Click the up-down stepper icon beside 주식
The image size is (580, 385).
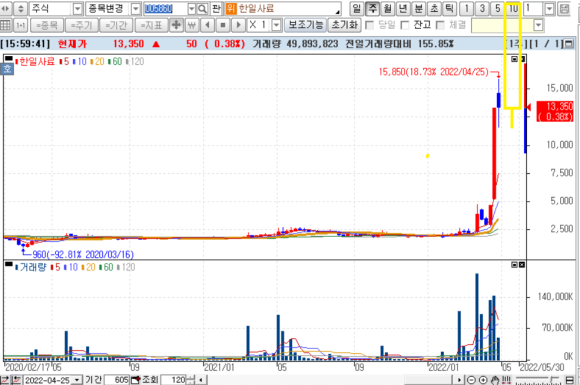point(21,9)
